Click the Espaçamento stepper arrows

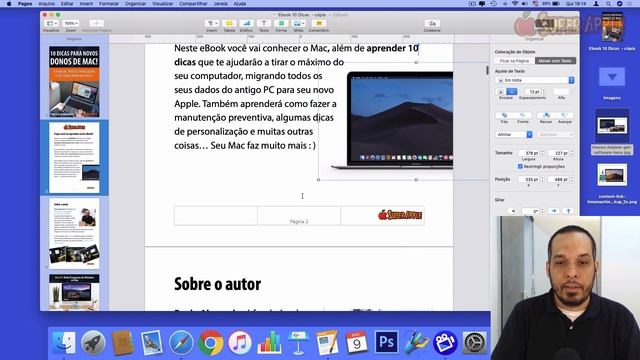click(543, 92)
